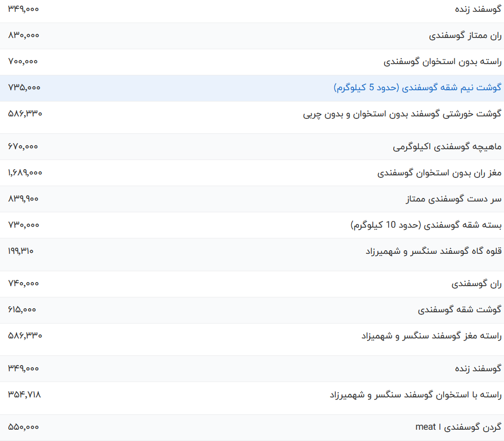This screenshot has width=504, height=441.
Task: Open قلوه گاه گوسفند سنگسر link
Action: pos(433,251)
